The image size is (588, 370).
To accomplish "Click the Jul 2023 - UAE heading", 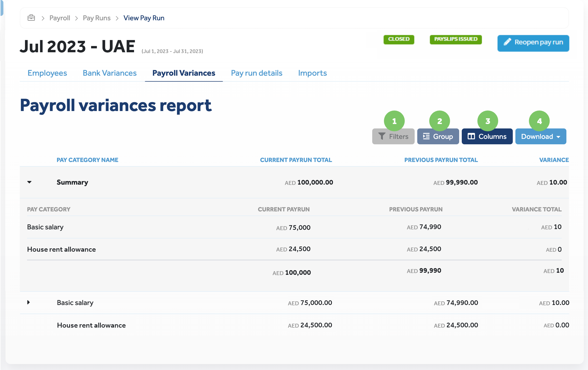I will [77, 46].
